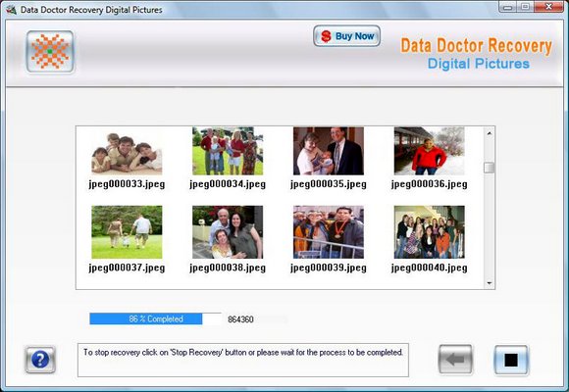Select the jpeg000038.jpeg thumbnail
This screenshot has height=392, width=569.
click(x=228, y=232)
